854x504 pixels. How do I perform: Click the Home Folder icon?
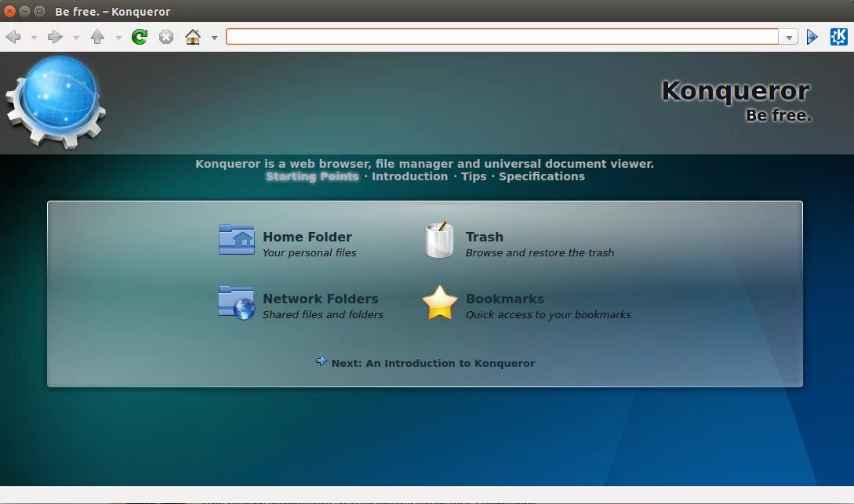(x=236, y=240)
